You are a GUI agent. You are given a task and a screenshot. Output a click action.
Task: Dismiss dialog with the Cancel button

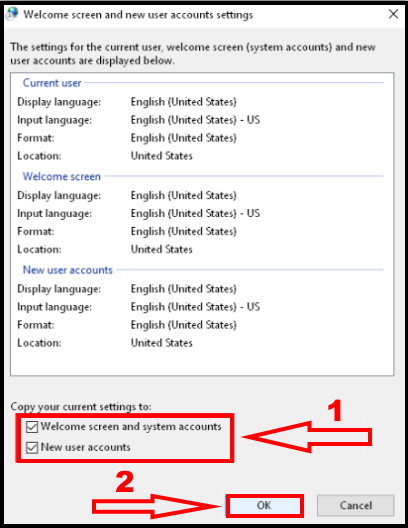click(x=355, y=505)
